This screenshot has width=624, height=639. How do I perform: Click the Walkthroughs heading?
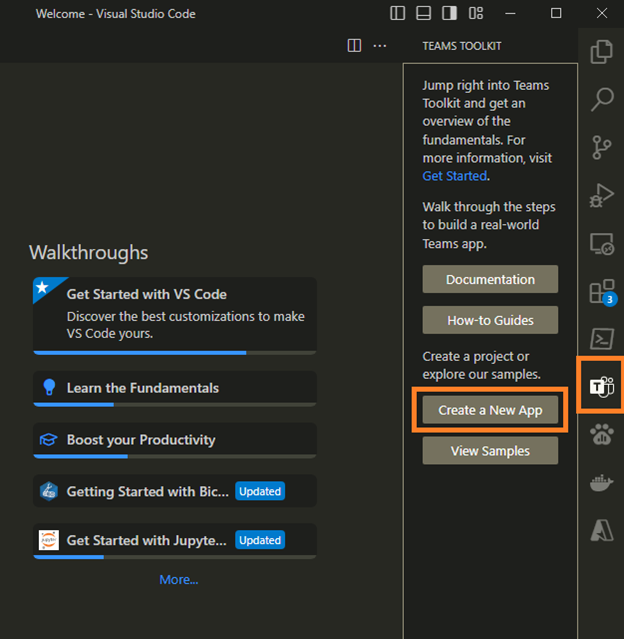(88, 252)
